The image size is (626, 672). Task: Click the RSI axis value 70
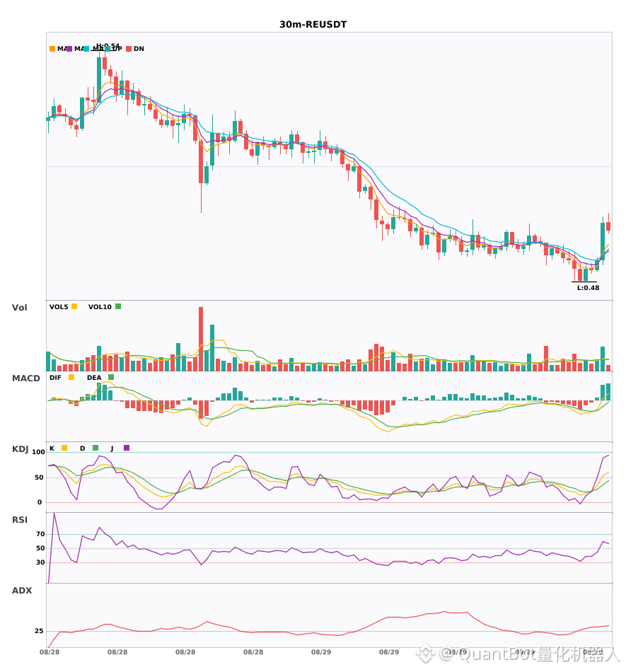click(40, 534)
